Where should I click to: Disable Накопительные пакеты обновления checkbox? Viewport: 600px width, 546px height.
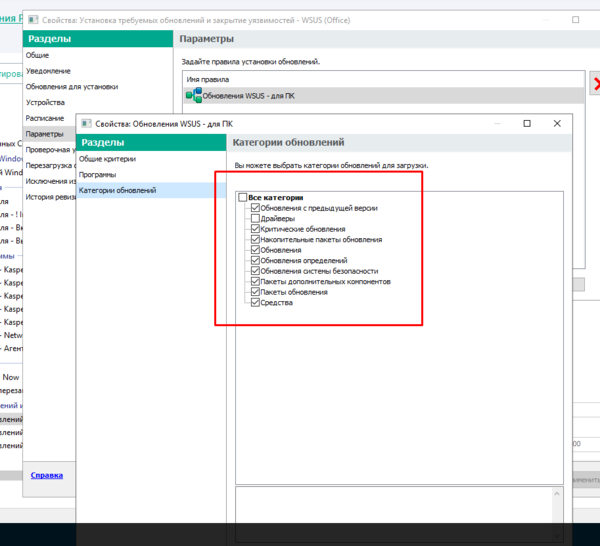point(255,239)
